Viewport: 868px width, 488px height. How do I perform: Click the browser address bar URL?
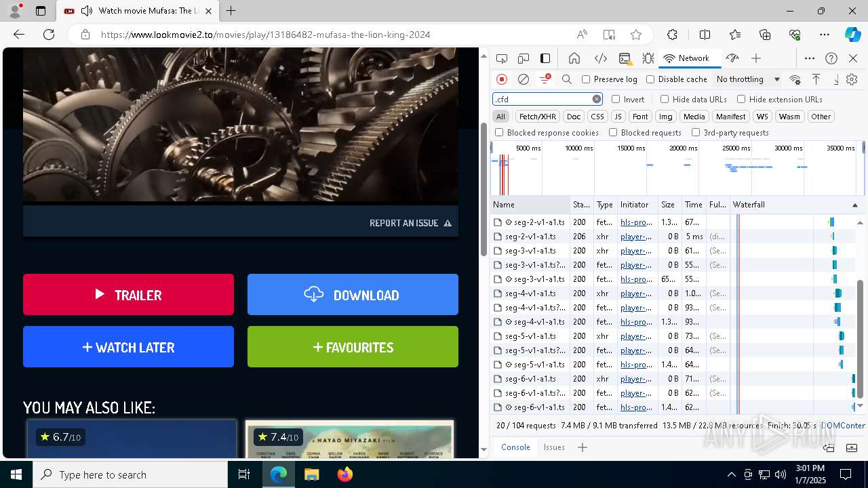click(x=266, y=35)
